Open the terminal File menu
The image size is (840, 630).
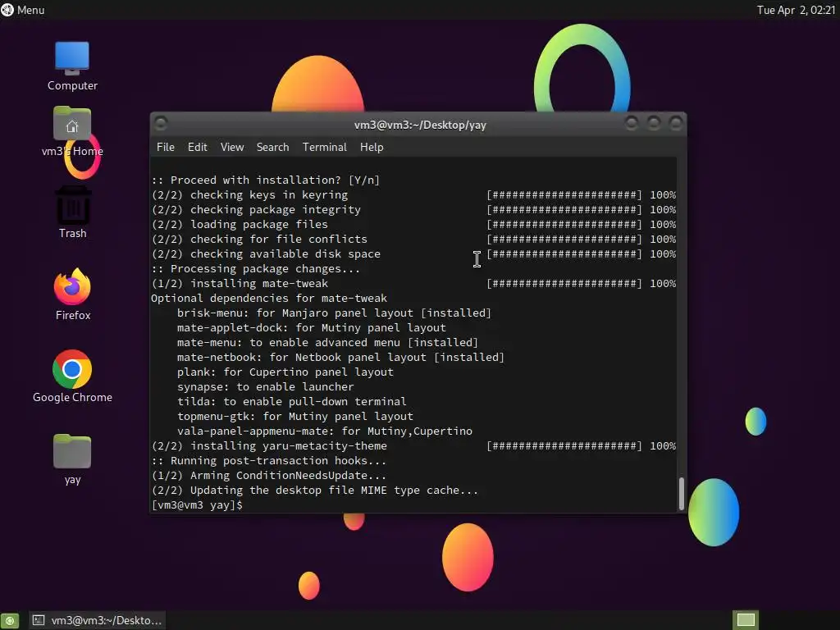pyautogui.click(x=166, y=147)
